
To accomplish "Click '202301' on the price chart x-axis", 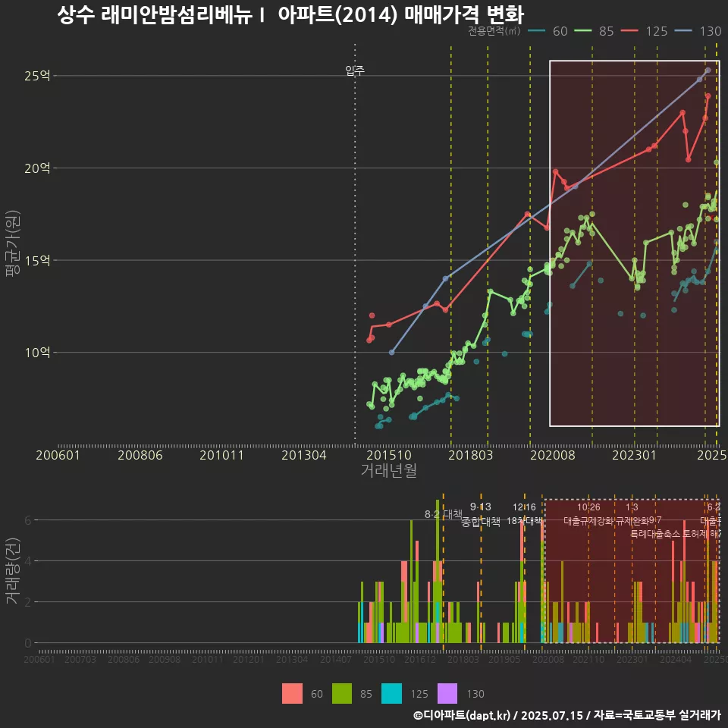I will 634,455.
